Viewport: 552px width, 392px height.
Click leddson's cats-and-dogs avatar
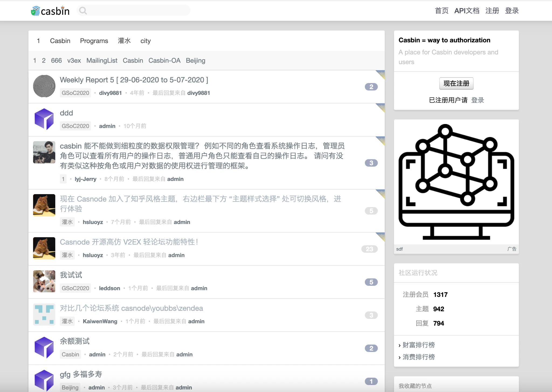44,281
